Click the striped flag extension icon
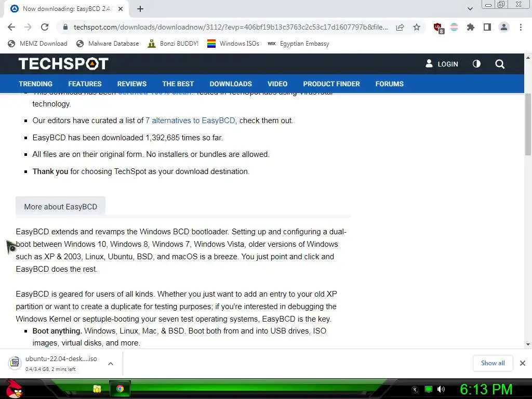 [454, 27]
